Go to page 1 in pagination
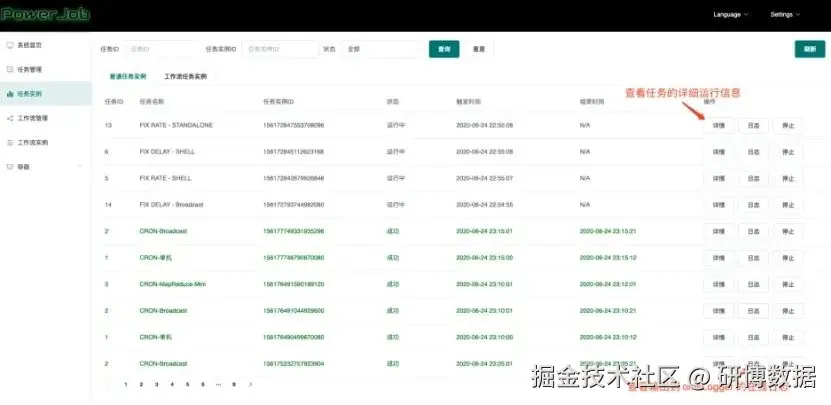Screen dimensions: 831x405 click(x=126, y=384)
